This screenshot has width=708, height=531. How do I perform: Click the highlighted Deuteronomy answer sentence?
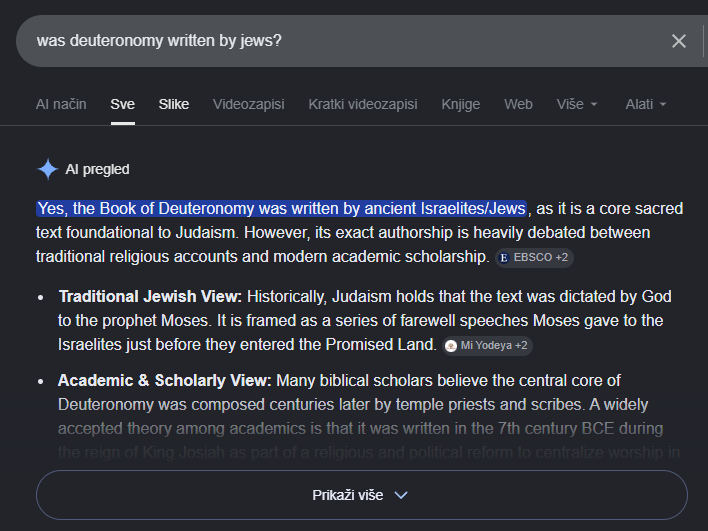(x=281, y=209)
